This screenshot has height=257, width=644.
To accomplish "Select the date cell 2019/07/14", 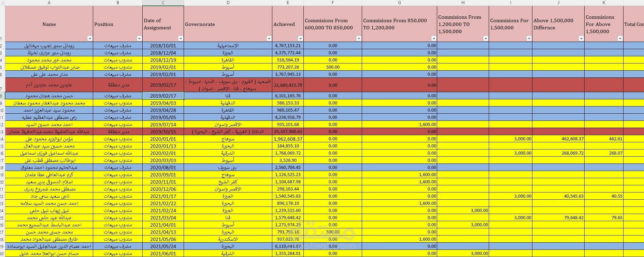I will [163, 125].
